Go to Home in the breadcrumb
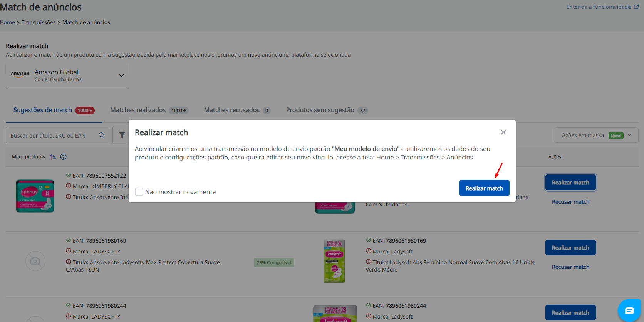Screen dimensions: 644x322 pos(7,22)
